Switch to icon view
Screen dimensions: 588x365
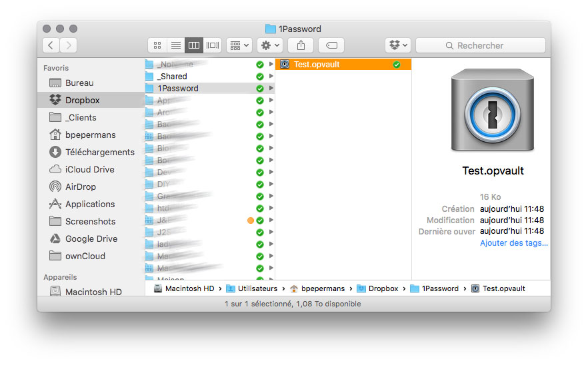157,45
